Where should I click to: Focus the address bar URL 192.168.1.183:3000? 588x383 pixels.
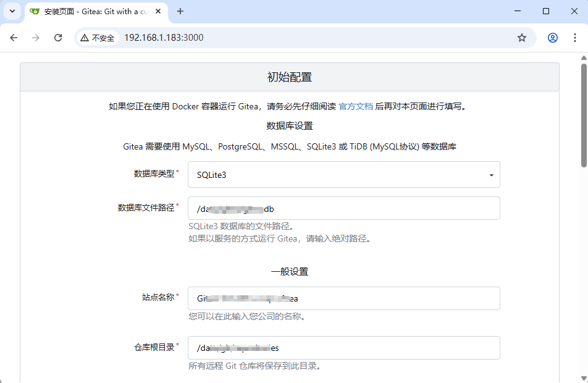click(x=164, y=38)
